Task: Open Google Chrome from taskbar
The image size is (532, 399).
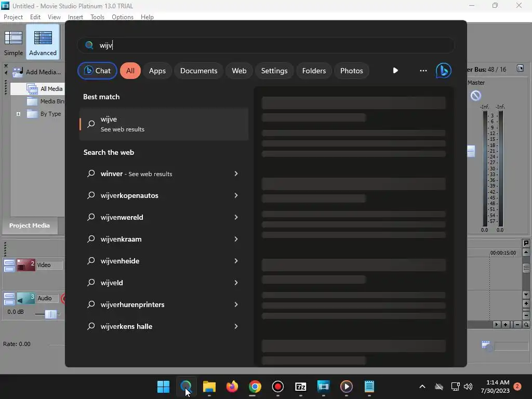Action: point(255,387)
